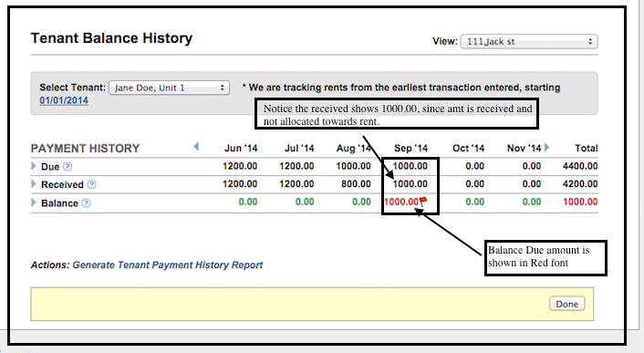The height and width of the screenshot is (353, 644).
Task: Select the Oct '14 column header
Action: pos(468,148)
